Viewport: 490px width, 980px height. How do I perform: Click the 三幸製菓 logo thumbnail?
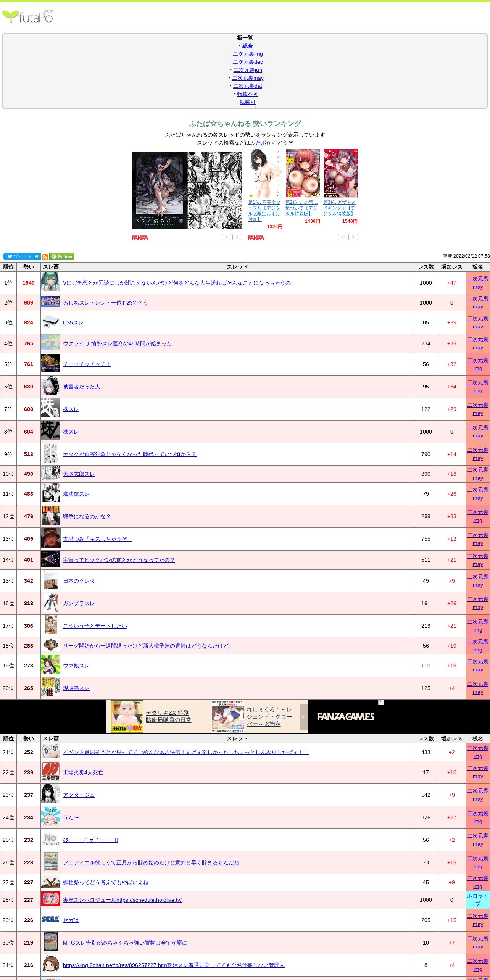coord(51,772)
